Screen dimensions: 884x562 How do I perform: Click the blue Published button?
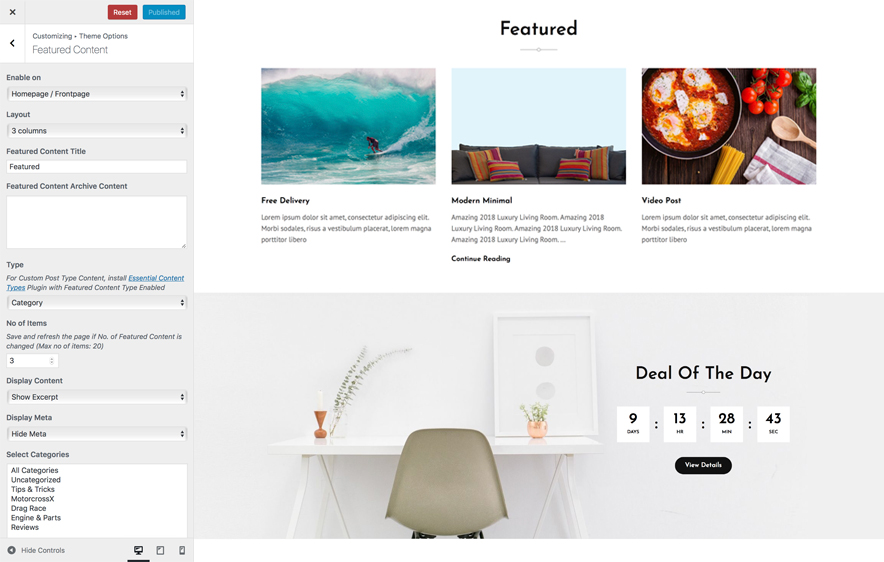point(164,12)
